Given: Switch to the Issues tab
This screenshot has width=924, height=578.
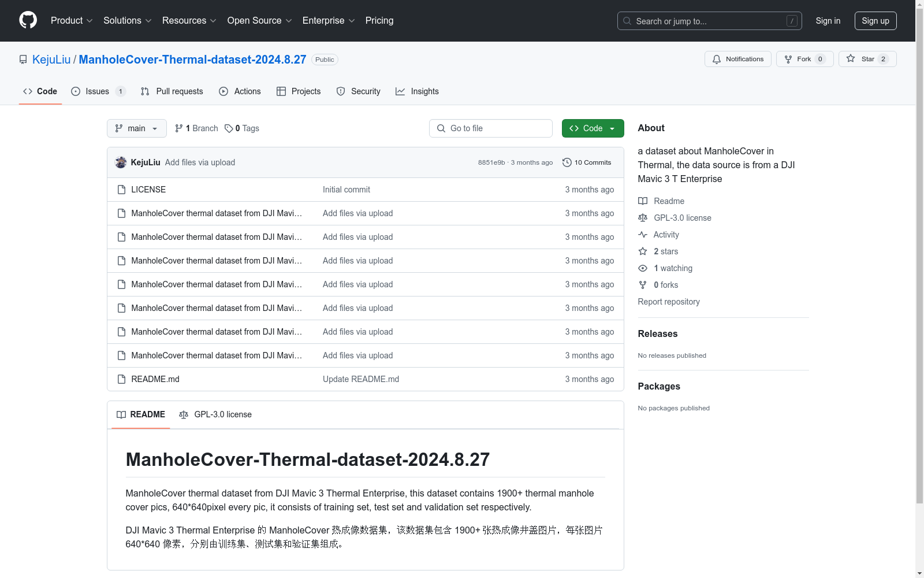Looking at the screenshot, I should (98, 91).
